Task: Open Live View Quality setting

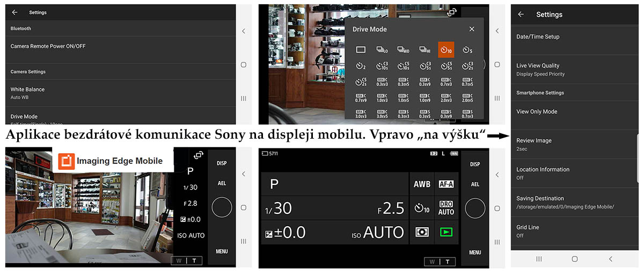Action: [x=575, y=69]
